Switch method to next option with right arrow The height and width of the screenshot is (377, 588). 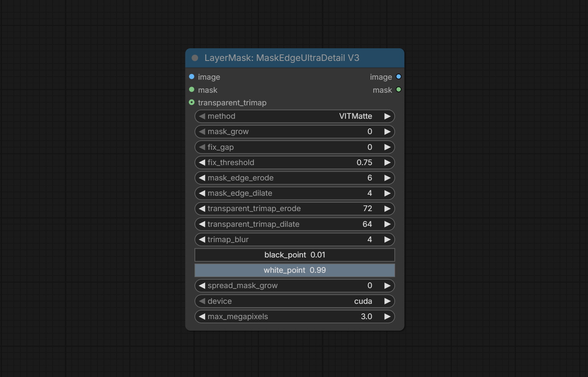(387, 116)
